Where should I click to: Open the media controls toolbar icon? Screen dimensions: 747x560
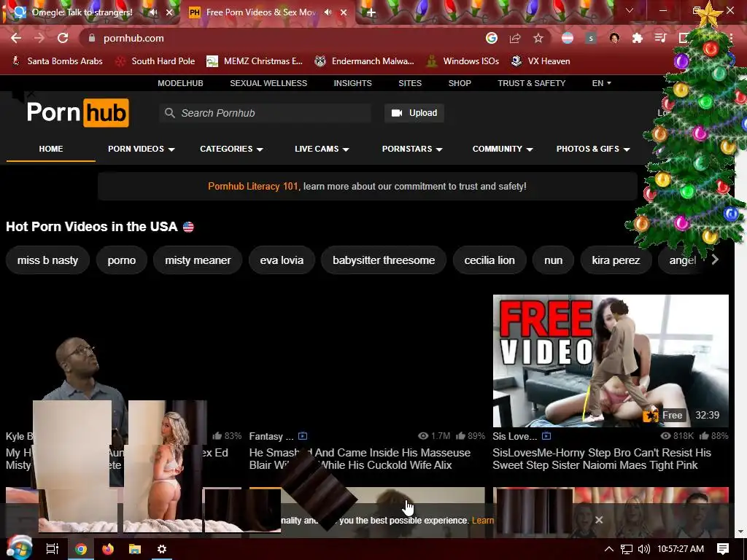pyautogui.click(x=660, y=38)
